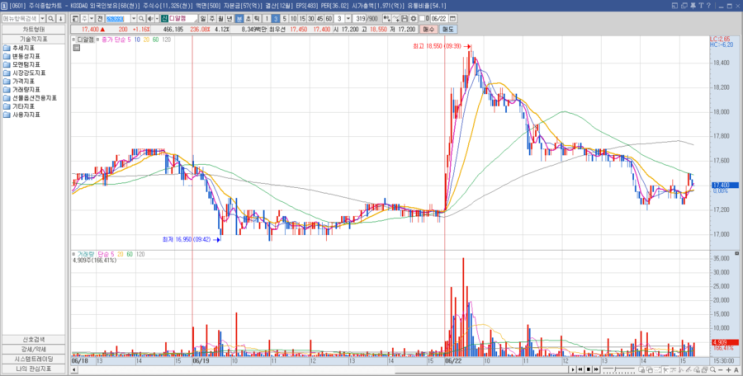The height and width of the screenshot is (376, 743).
Task: Choose the 30-minute interval button
Action: click(311, 18)
